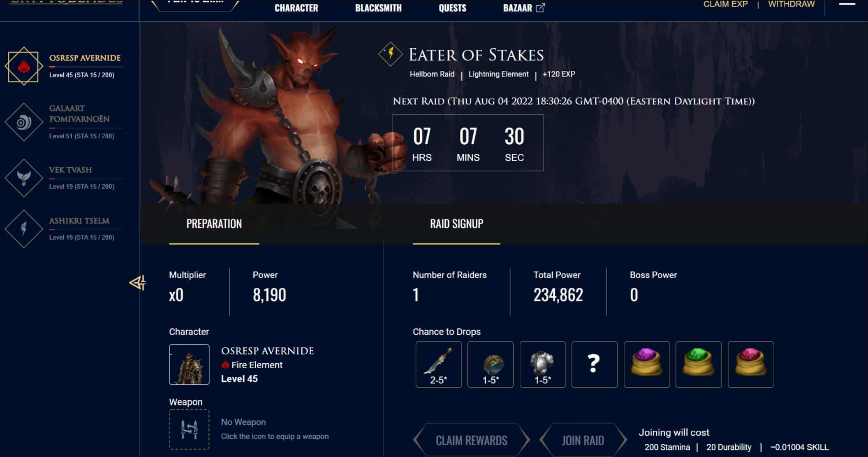Click the mystery question mark drop

click(595, 365)
